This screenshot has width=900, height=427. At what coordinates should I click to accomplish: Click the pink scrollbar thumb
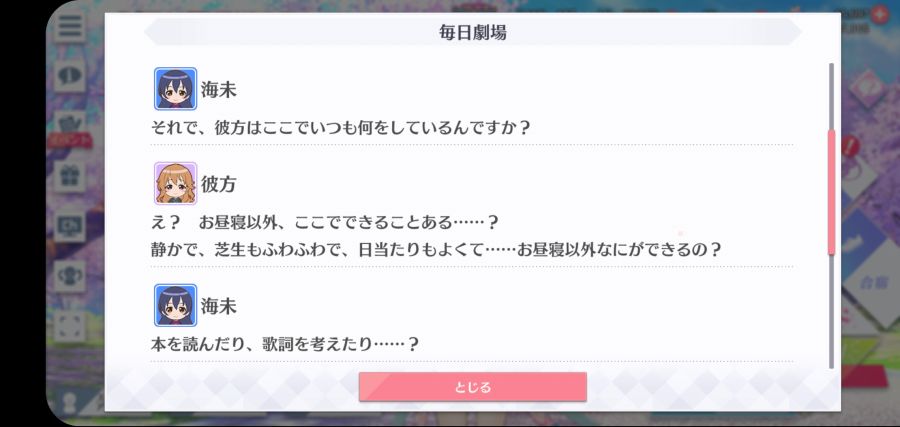[x=831, y=192]
